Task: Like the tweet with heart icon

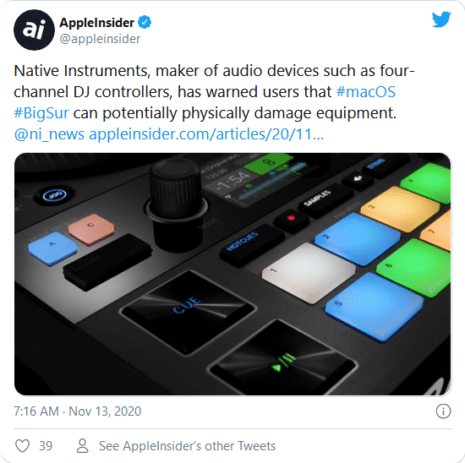Action: [23, 446]
